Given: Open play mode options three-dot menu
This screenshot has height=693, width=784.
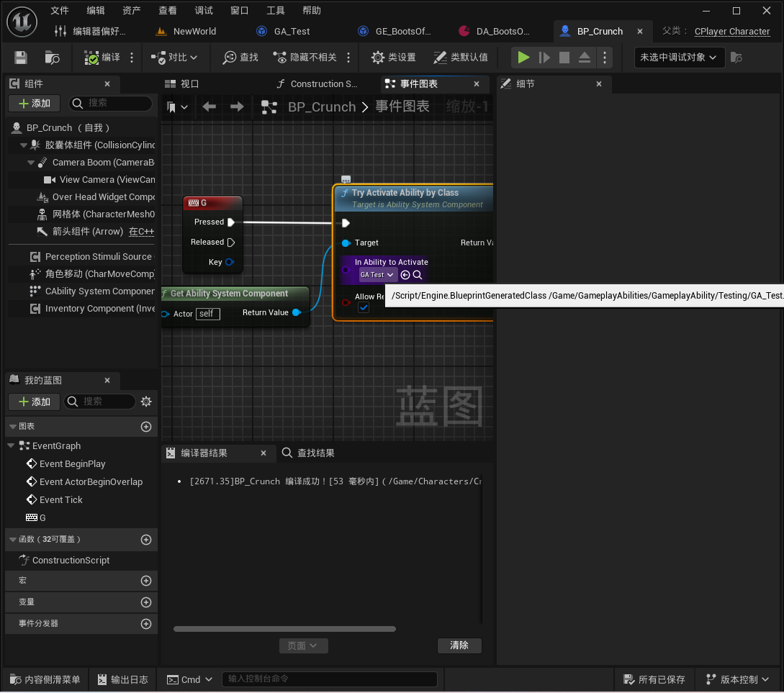Looking at the screenshot, I should (605, 58).
